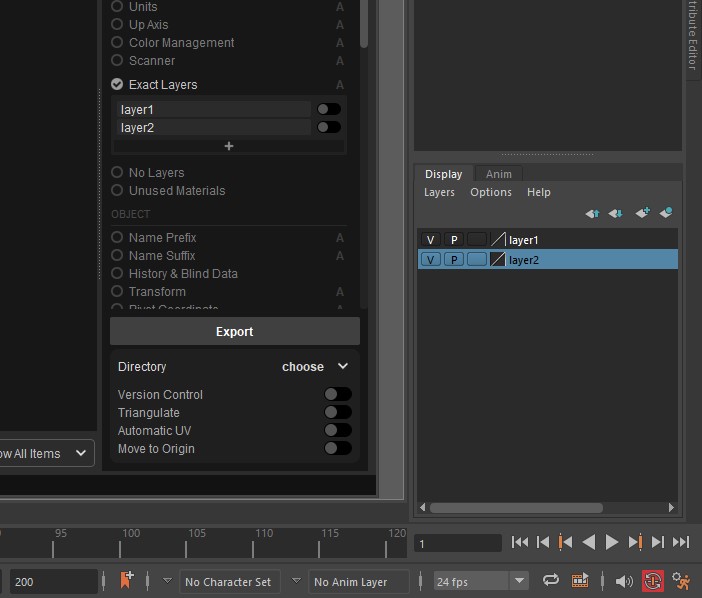The width and height of the screenshot is (702, 598).
Task: Uncheck the Exact Layers option
Action: pyautogui.click(x=117, y=84)
